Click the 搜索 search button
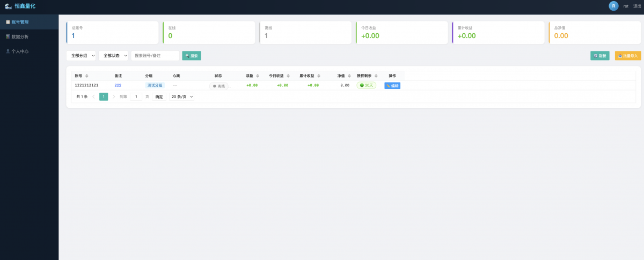 click(x=192, y=56)
